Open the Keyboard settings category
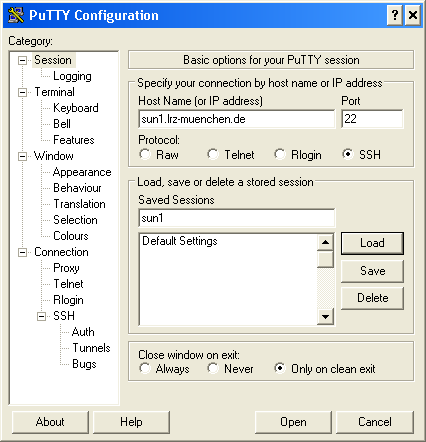 point(76,108)
